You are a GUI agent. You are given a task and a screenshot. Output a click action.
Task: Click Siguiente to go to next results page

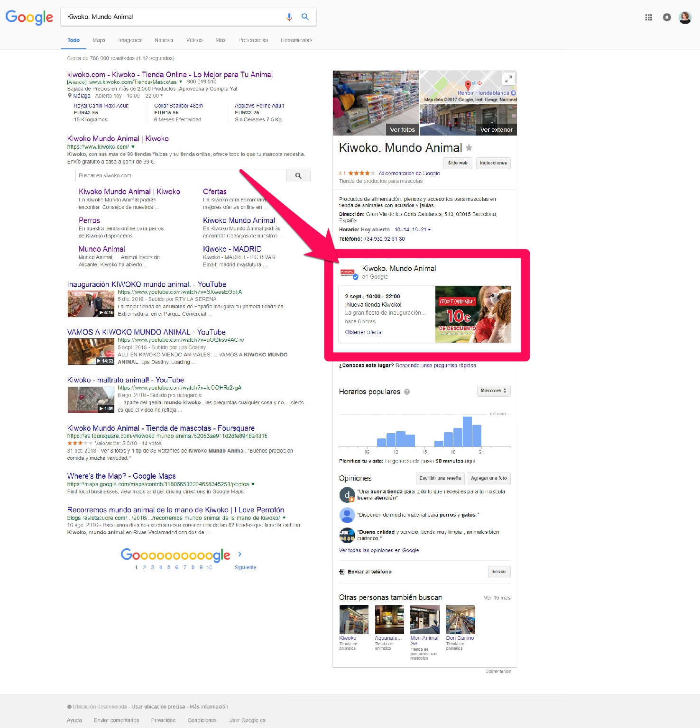tap(245, 567)
